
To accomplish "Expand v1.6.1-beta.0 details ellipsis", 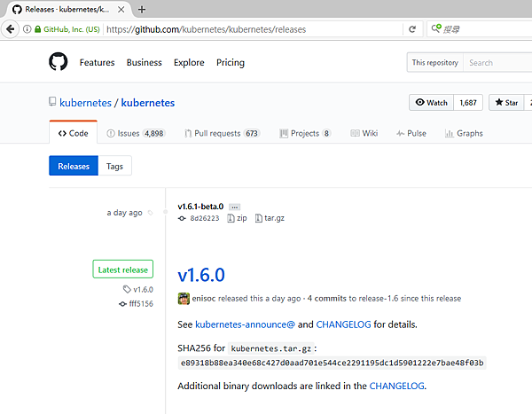I will click(234, 207).
